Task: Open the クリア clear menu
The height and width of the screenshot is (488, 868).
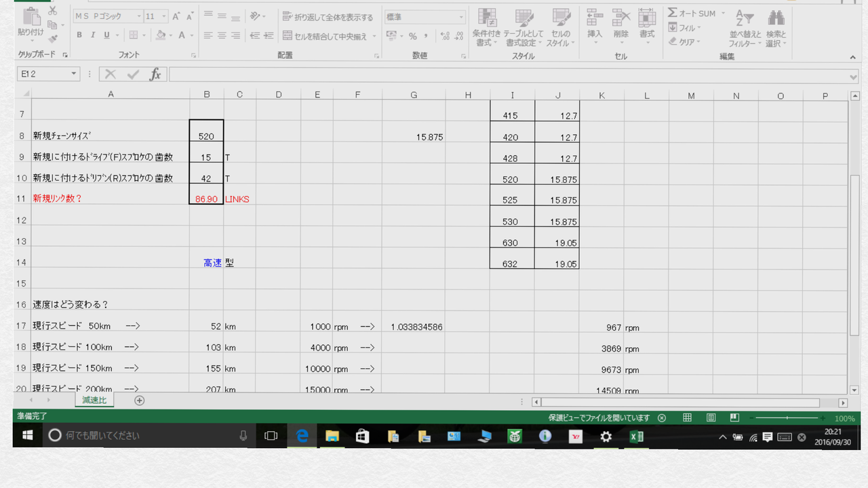Action: click(x=685, y=42)
